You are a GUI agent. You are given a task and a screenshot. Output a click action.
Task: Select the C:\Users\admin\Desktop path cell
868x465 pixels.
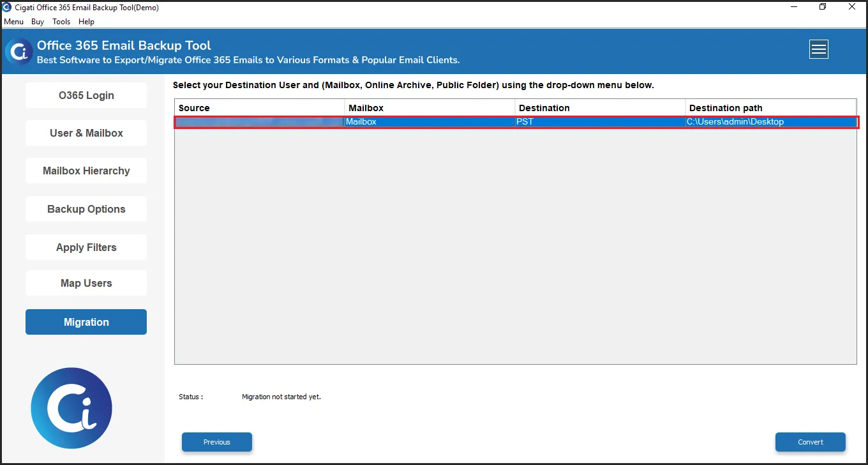[771, 121]
